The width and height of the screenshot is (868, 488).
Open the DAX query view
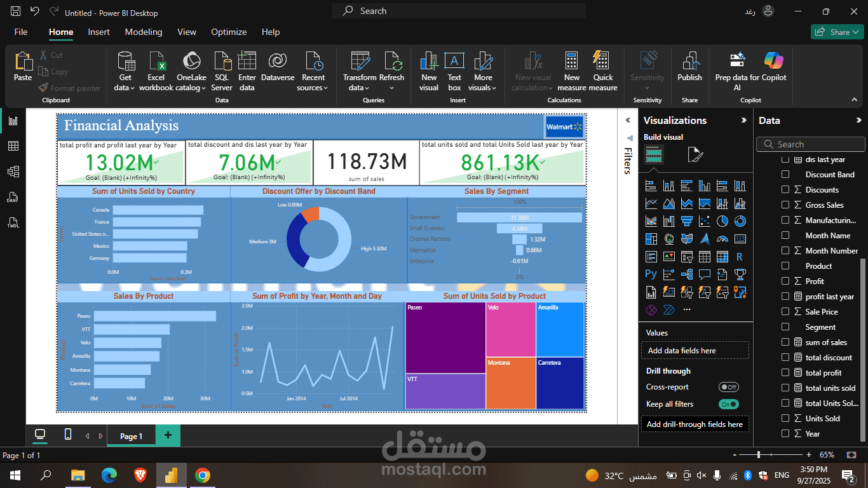tap(14, 197)
